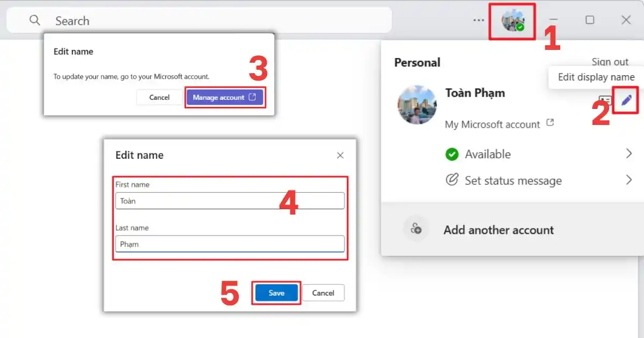Close the application window
The width and height of the screenshot is (644, 338).
pyautogui.click(x=626, y=20)
